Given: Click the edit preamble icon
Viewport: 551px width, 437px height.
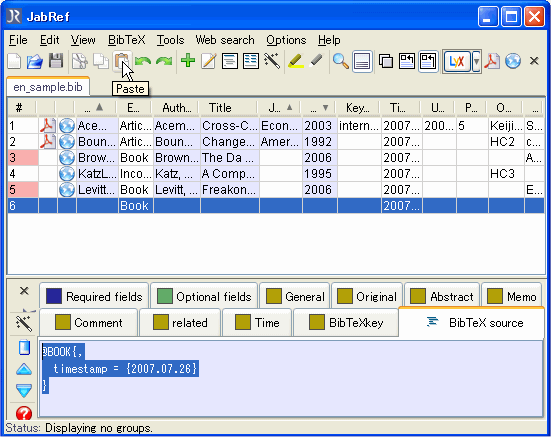Looking at the screenshot, I should [x=229, y=61].
